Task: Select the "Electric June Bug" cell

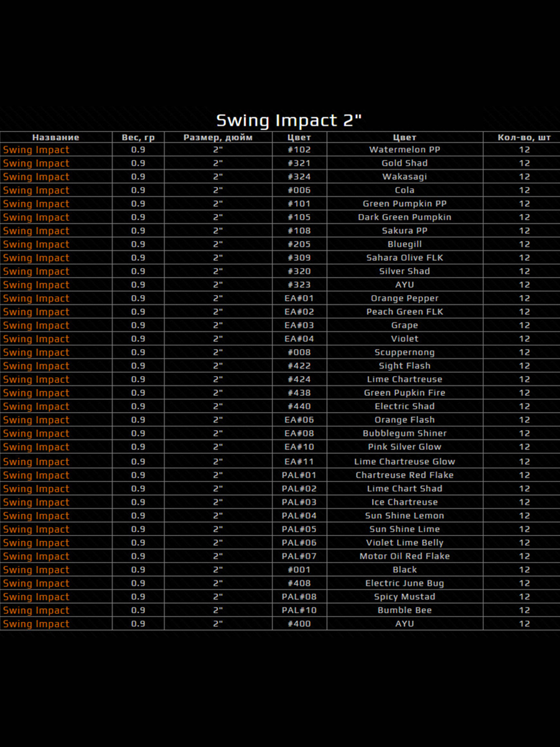Action: (404, 583)
